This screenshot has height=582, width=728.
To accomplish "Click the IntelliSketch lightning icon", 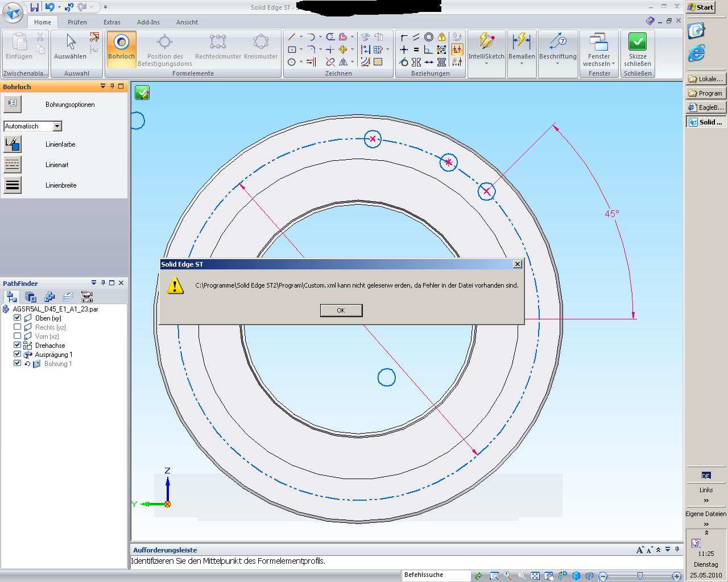I will tap(486, 41).
